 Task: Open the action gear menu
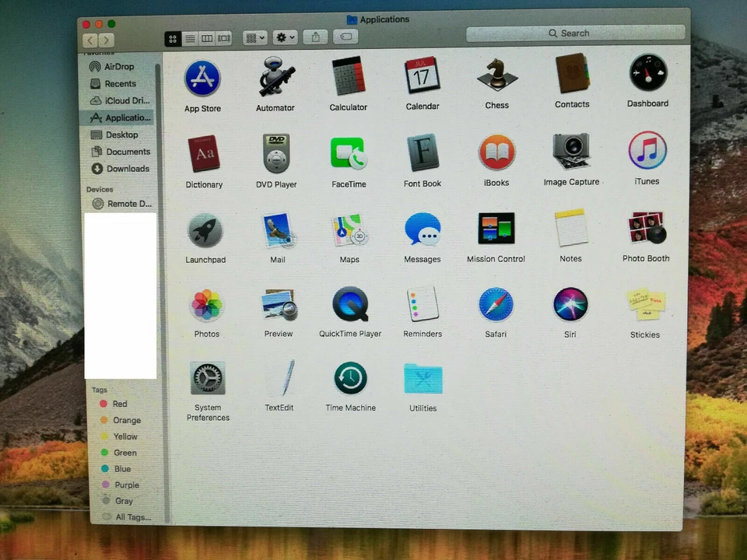click(282, 37)
